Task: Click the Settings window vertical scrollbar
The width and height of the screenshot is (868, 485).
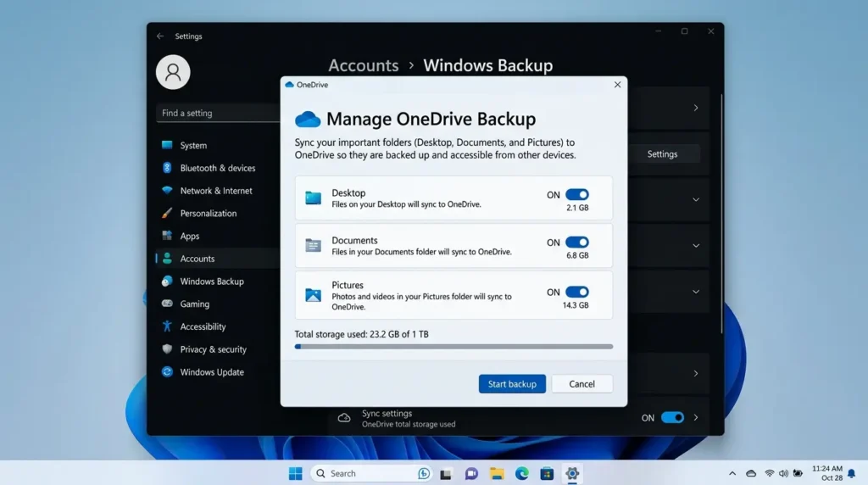Action: click(x=721, y=214)
